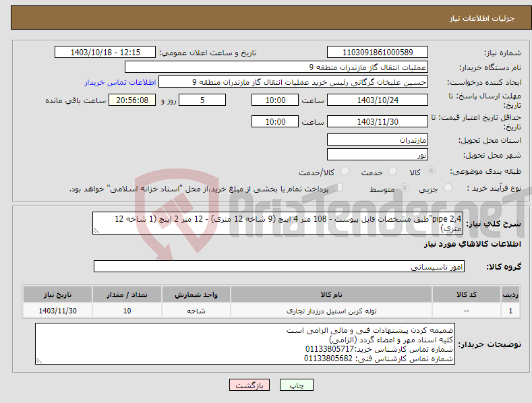Click the quantity cell 10

[x=127, y=311]
